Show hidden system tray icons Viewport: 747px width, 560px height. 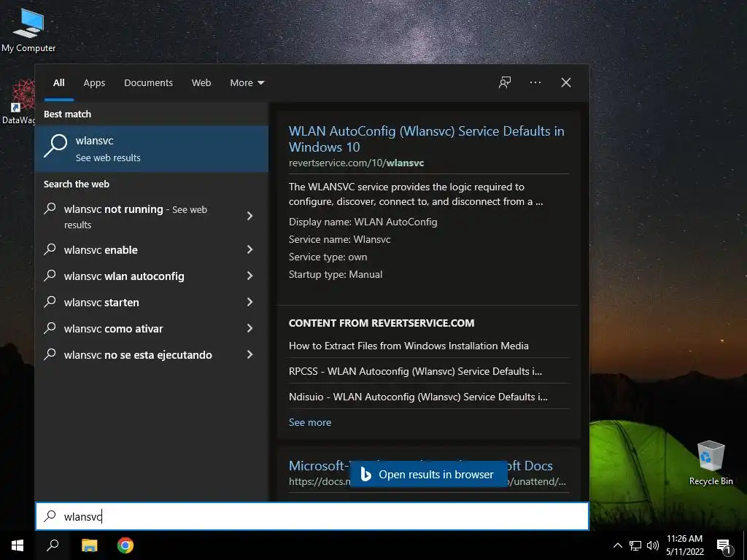coord(617,545)
